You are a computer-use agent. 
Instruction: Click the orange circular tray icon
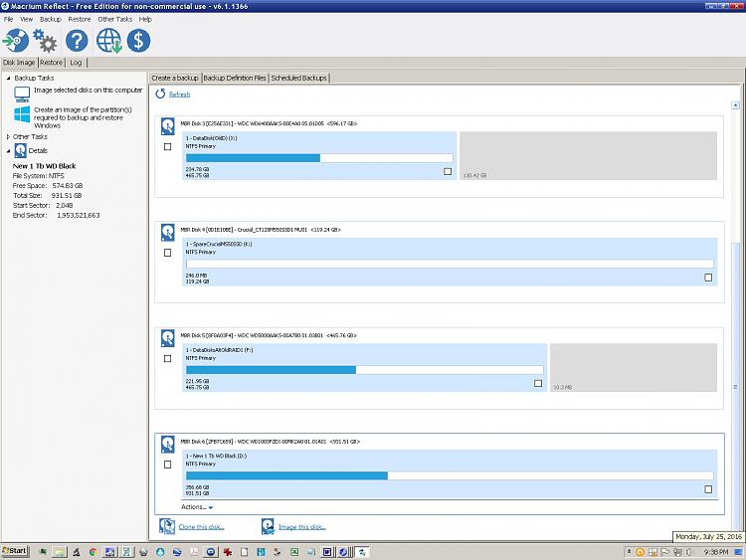click(640, 552)
